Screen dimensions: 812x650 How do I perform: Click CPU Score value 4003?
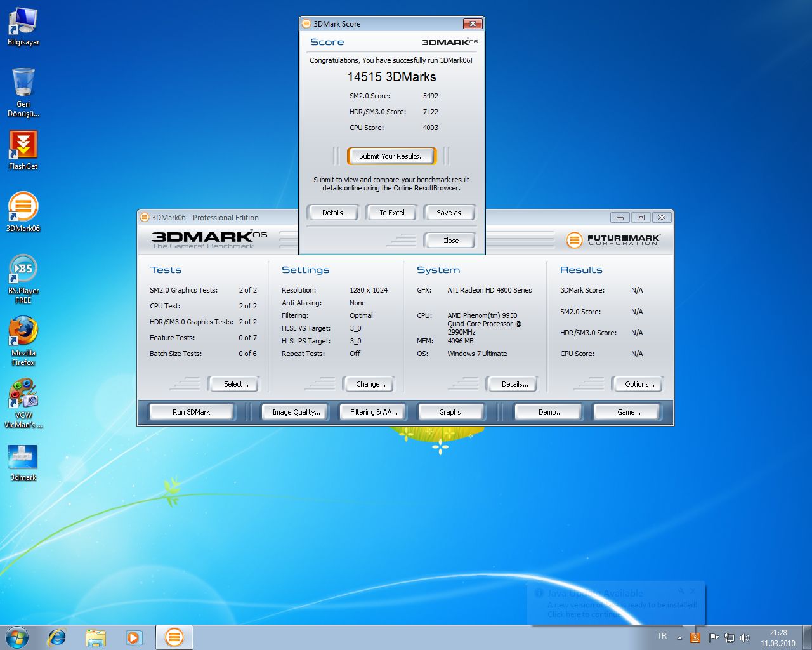pyautogui.click(x=431, y=128)
